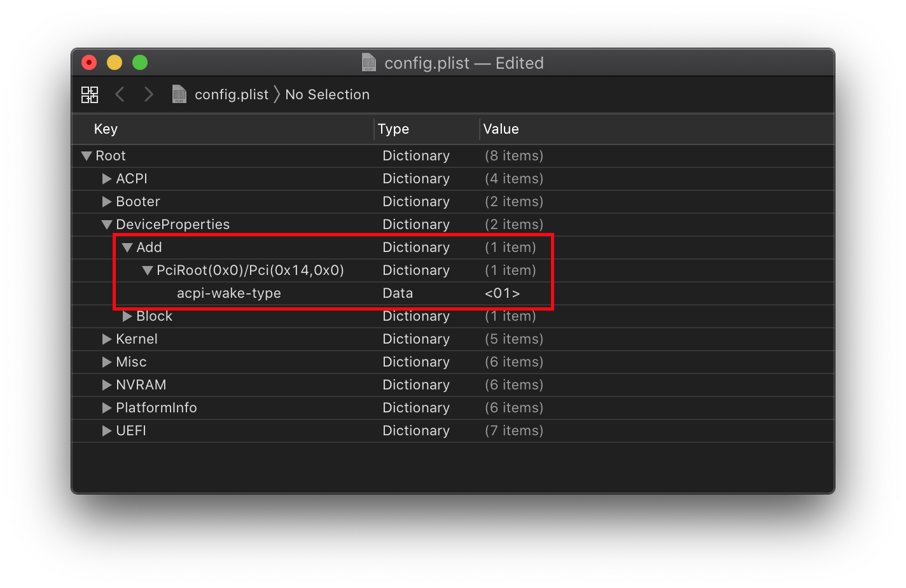Collapse the PciRoot(0x0)/Pci(0x14,0x0) entry

point(148,270)
